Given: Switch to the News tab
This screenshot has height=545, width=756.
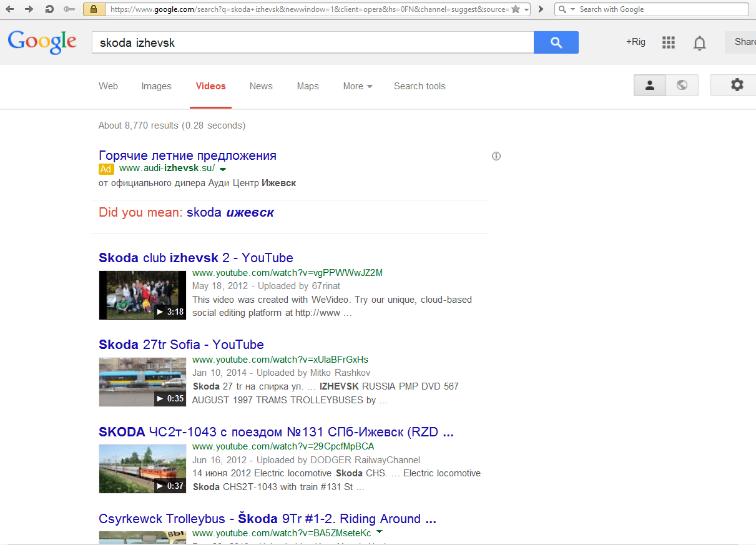Looking at the screenshot, I should click(x=261, y=86).
